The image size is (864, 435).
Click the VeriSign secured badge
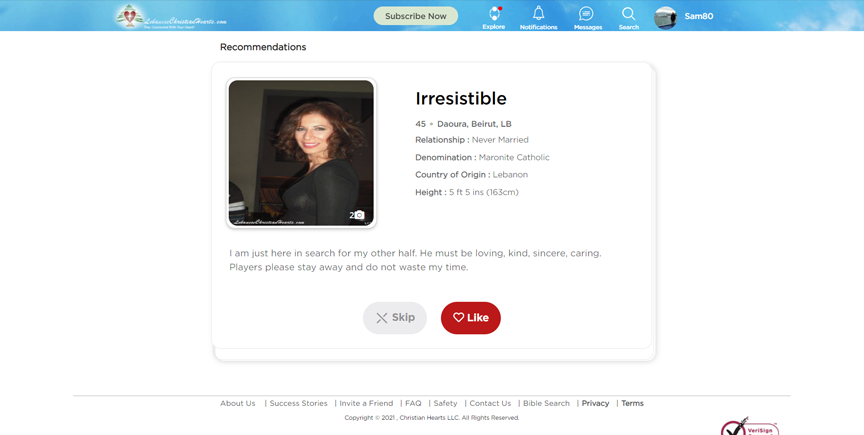(750, 426)
